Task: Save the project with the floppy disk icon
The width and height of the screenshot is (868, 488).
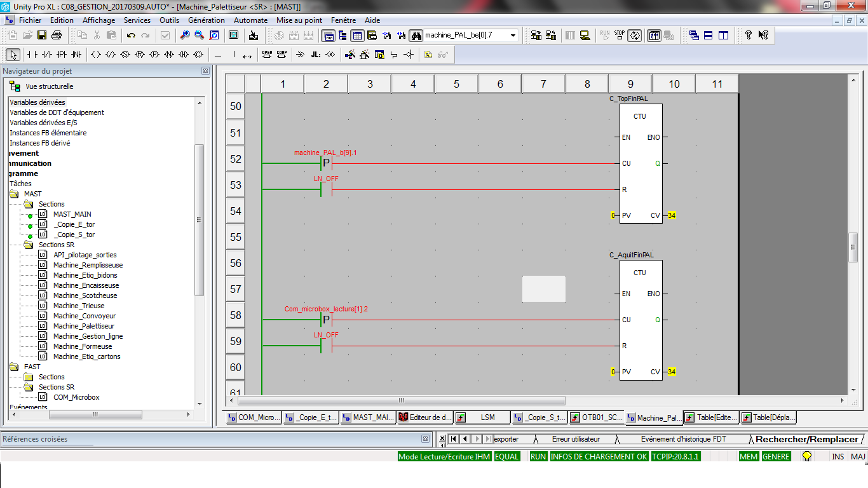Action: tap(42, 36)
